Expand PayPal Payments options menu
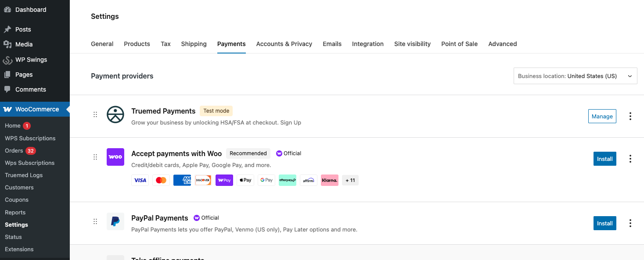Screen dimensions: 644x260 [x=630, y=223]
